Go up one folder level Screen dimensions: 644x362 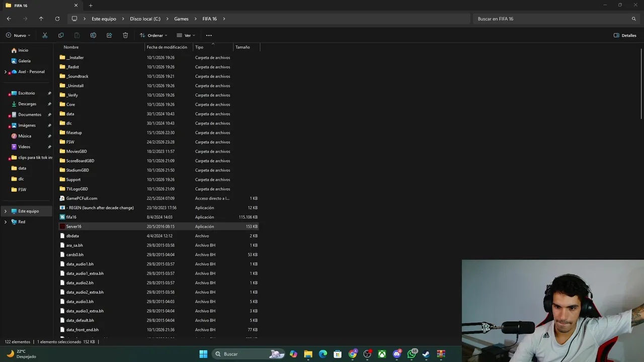(41, 19)
